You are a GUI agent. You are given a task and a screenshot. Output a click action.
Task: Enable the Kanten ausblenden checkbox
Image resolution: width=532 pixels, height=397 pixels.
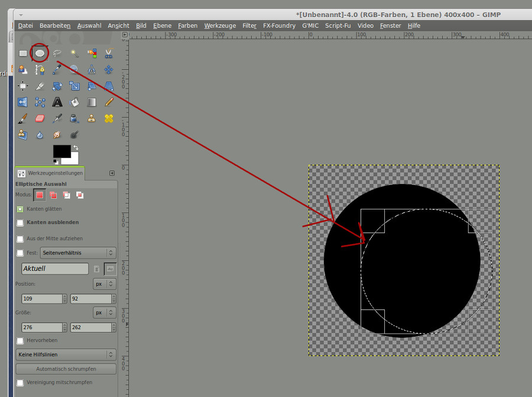(x=20, y=222)
